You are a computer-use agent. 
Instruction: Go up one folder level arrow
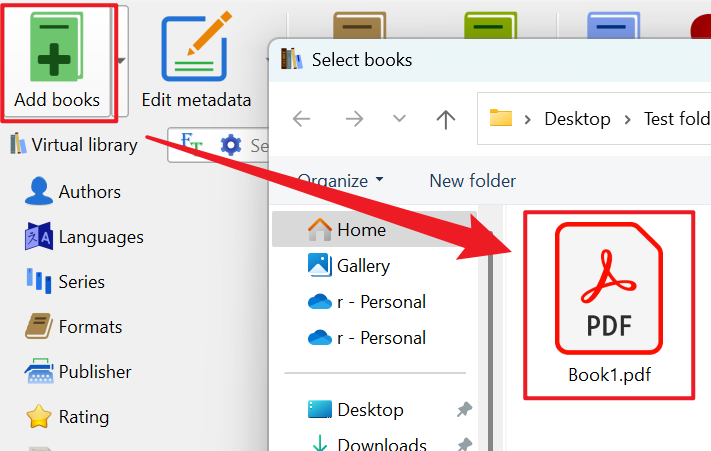click(445, 120)
